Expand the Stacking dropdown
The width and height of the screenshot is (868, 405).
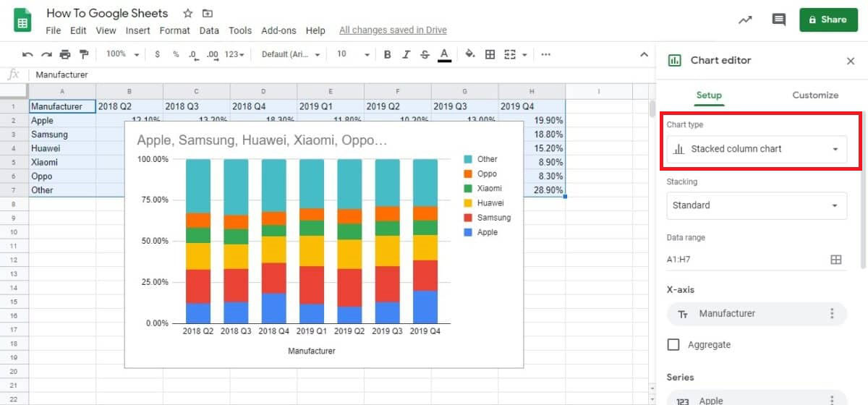pos(756,205)
